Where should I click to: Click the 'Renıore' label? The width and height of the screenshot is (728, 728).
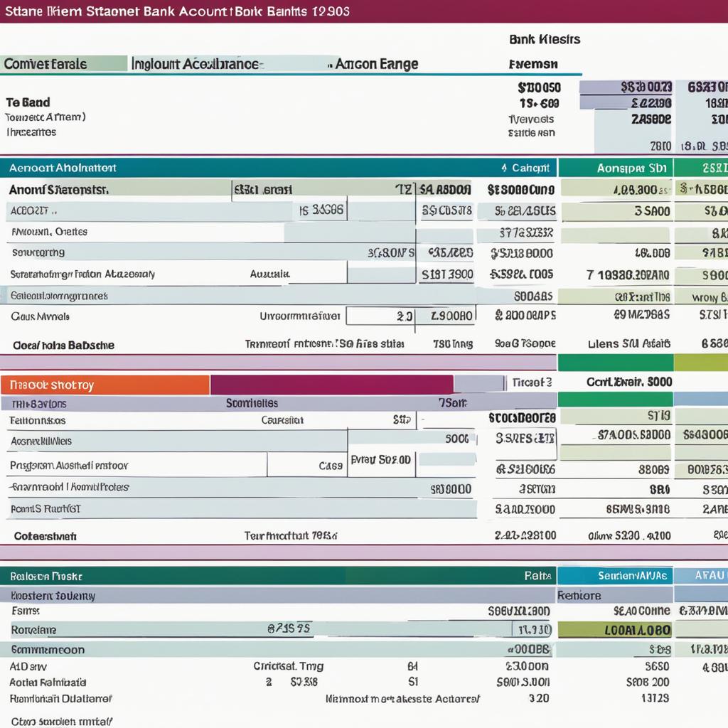579,595
